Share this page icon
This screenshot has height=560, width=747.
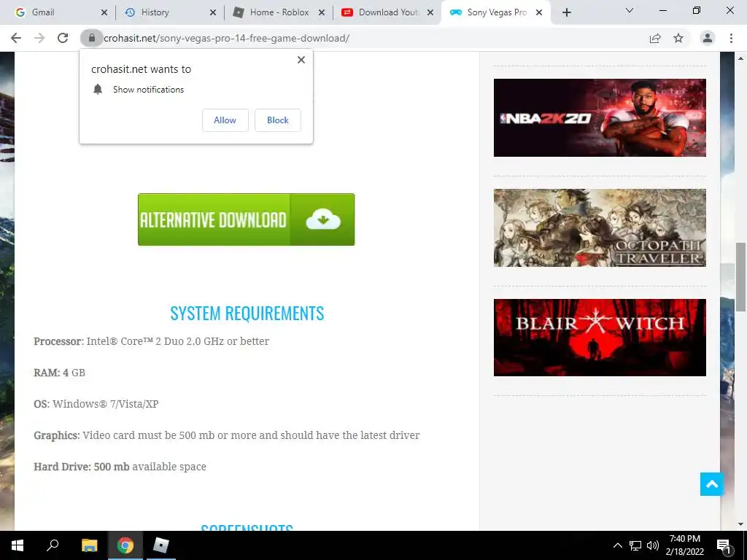[655, 38]
